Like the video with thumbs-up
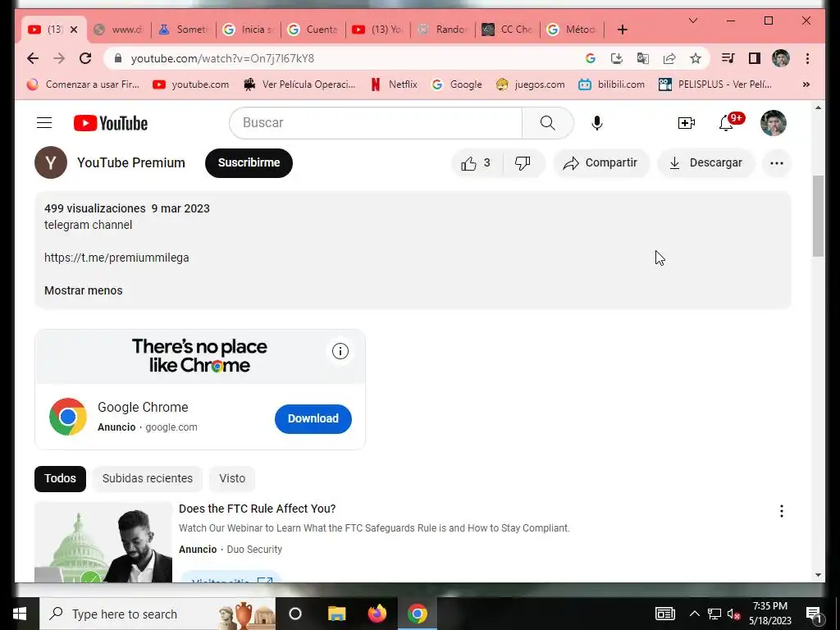This screenshot has width=840, height=630. pyautogui.click(x=477, y=163)
